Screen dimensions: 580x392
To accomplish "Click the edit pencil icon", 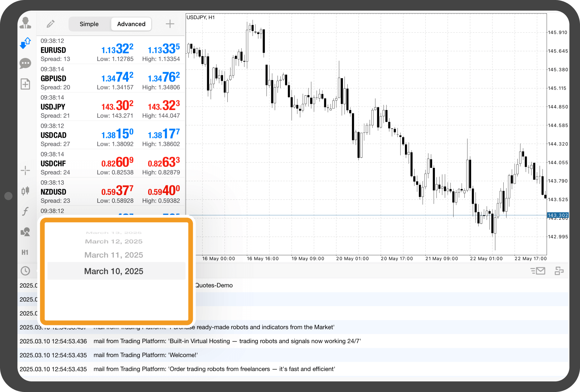I will (50, 24).
